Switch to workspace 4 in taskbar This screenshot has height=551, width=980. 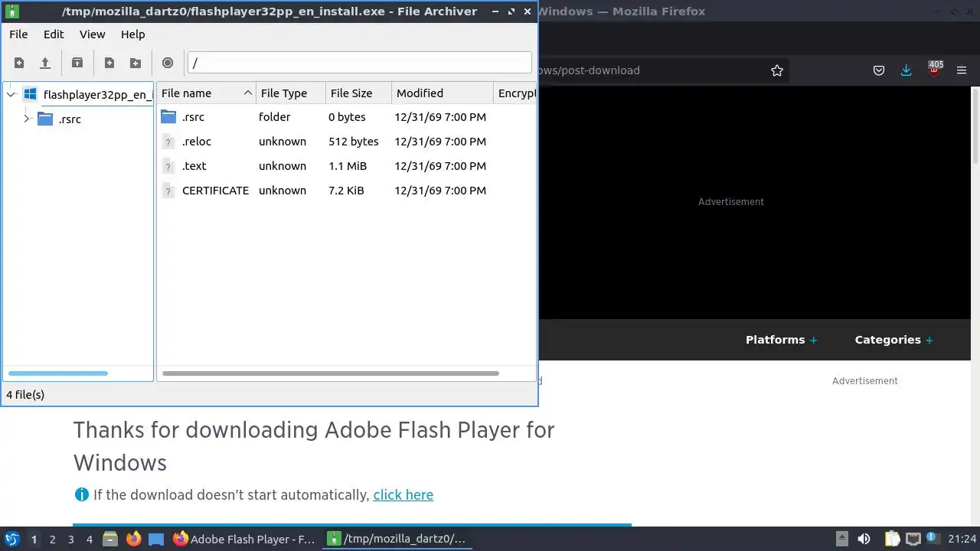[x=89, y=540]
